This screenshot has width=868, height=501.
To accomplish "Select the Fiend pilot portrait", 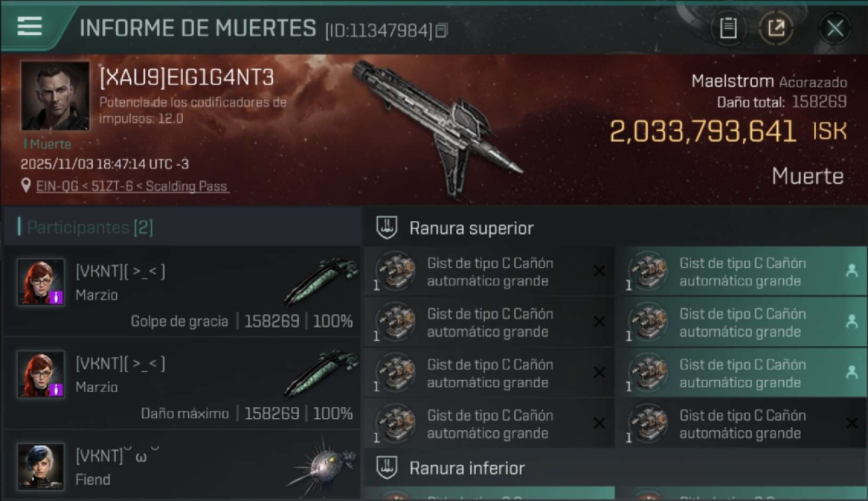I will point(41,466).
